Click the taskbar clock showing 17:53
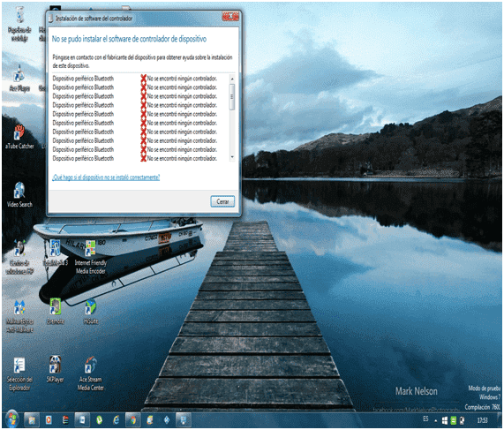The image size is (504, 430). pyautogui.click(x=482, y=420)
